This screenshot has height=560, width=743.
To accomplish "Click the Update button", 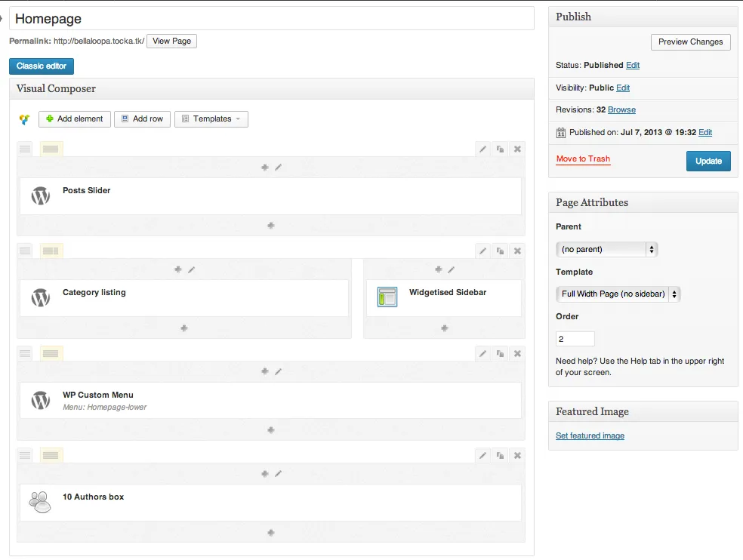I will tap(708, 161).
